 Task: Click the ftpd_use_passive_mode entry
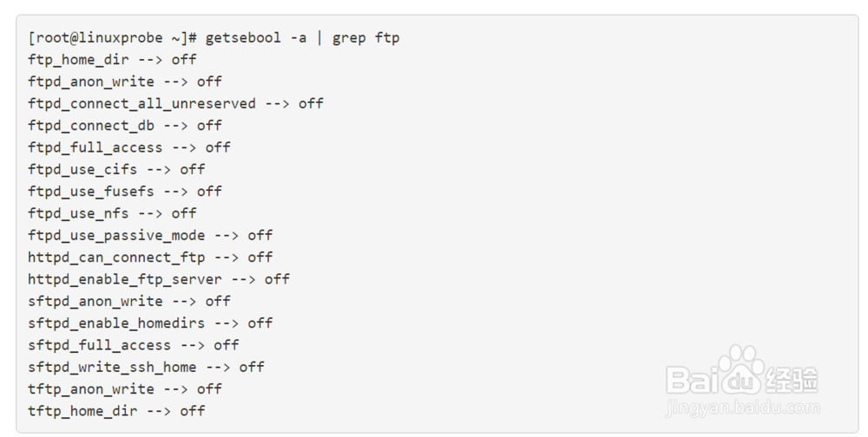coord(150,235)
